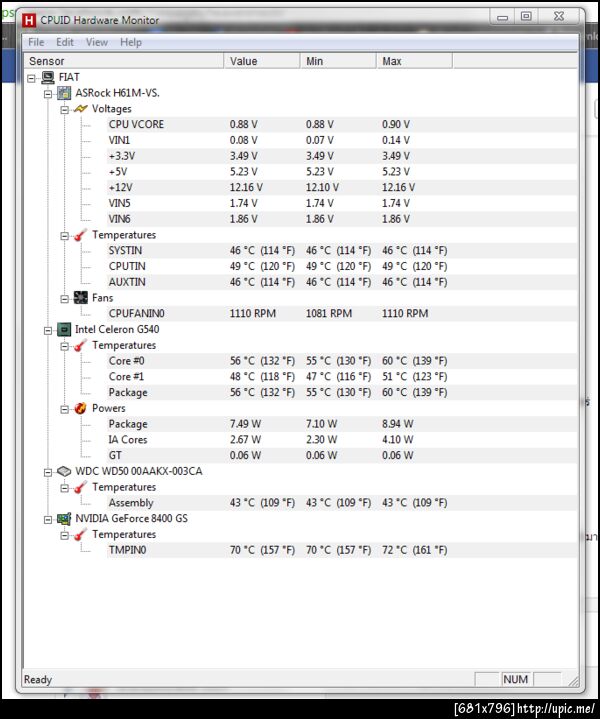Click the HWMonitor red H app icon
The height and width of the screenshot is (719, 600).
point(29,20)
